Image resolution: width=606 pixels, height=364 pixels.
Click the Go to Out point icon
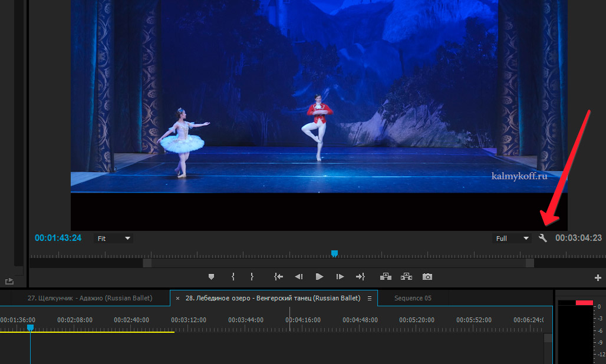click(x=360, y=277)
